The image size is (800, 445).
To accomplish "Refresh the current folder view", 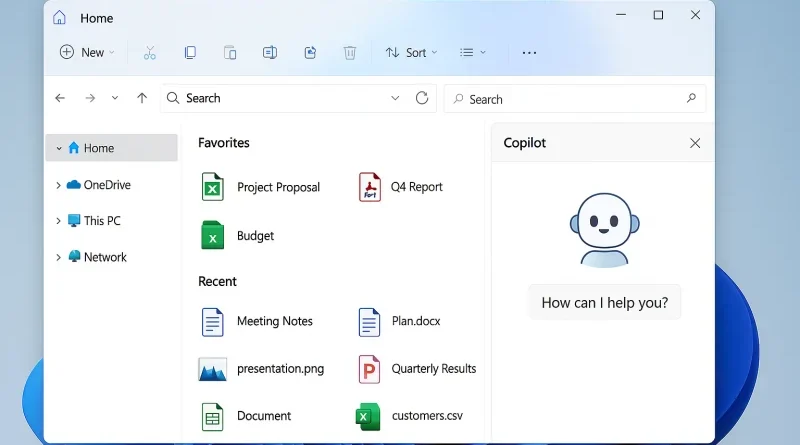I will point(422,98).
